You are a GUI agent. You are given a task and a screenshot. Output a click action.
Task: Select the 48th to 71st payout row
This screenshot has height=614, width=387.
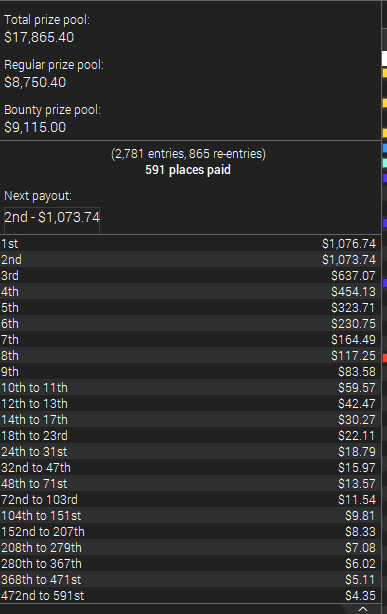(x=190, y=484)
